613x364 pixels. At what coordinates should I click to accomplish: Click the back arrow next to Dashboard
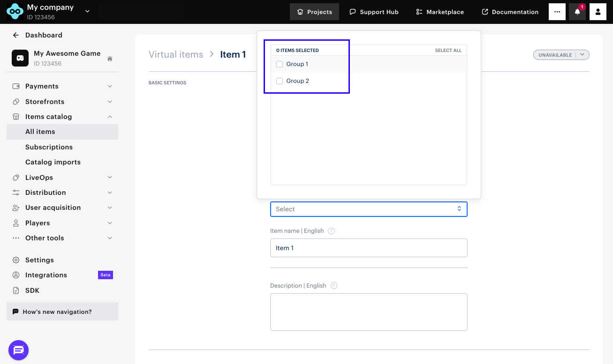pos(16,35)
